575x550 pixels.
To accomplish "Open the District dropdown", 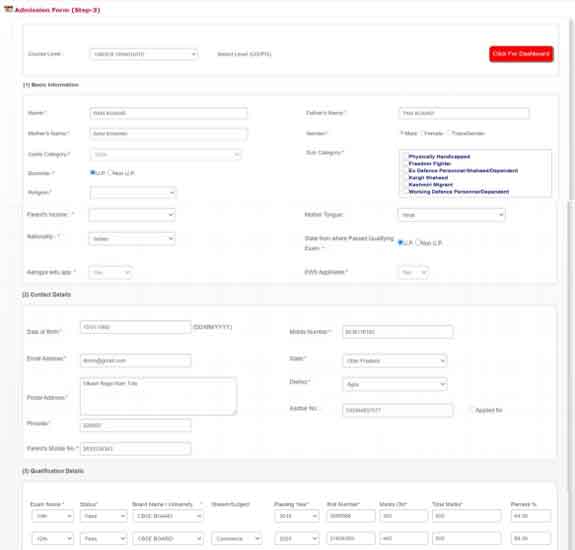I will [395, 384].
